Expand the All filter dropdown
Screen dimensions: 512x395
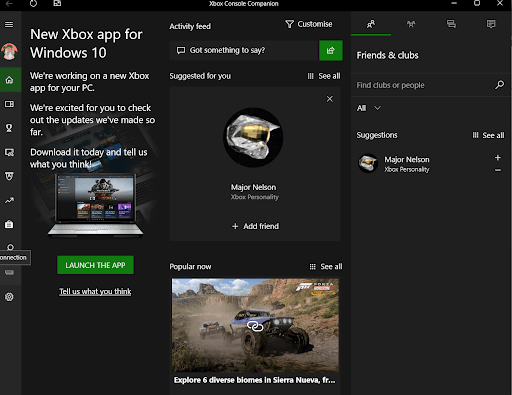pos(369,108)
